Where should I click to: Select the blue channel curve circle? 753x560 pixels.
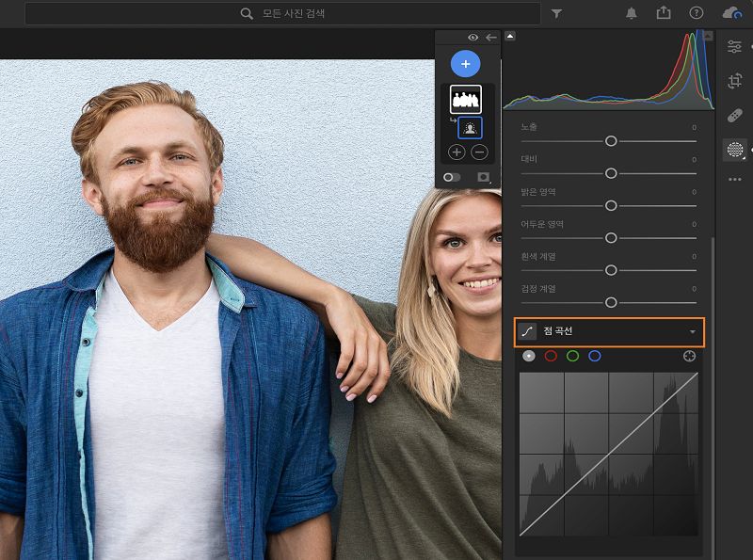coord(594,356)
